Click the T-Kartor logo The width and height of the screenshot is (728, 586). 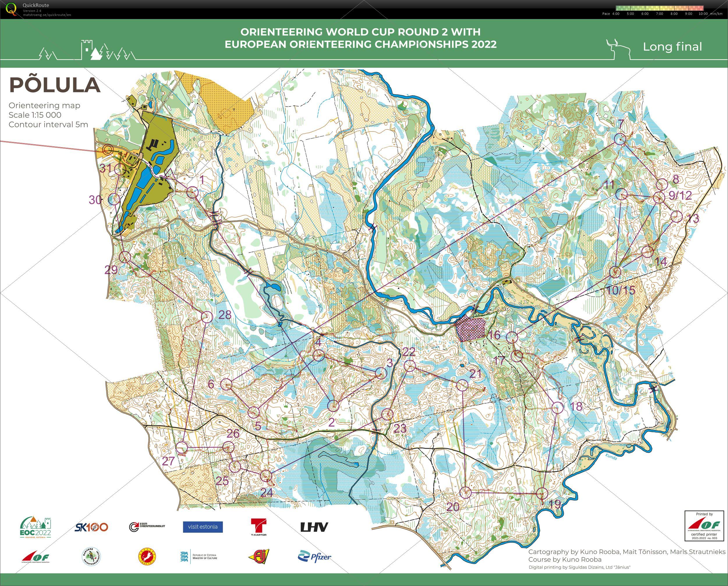tap(258, 527)
